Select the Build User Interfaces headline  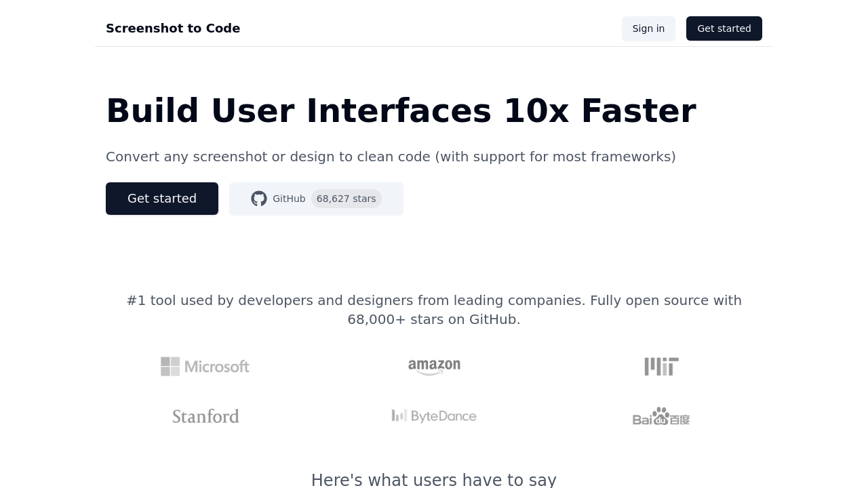click(401, 110)
